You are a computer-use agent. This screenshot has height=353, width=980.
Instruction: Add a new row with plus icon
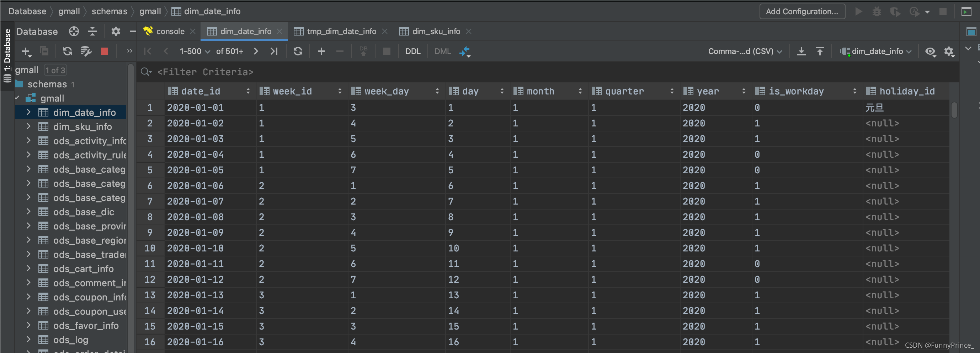pos(321,51)
